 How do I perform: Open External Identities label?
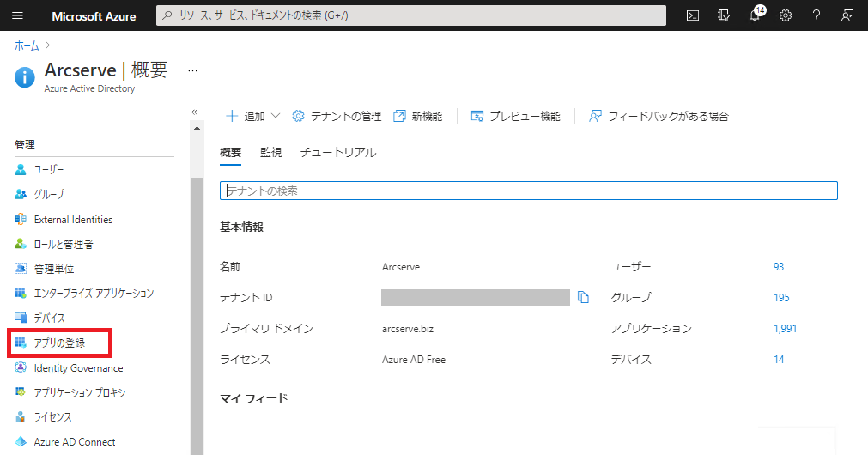(x=73, y=219)
